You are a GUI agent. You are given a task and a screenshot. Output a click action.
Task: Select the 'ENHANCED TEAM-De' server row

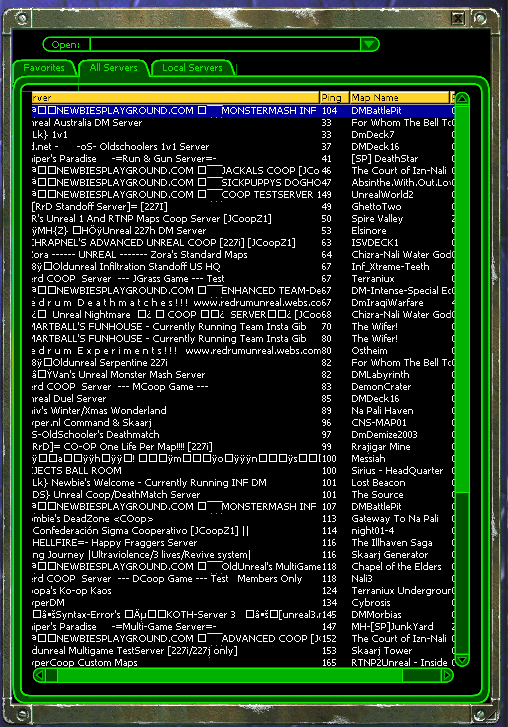point(243,291)
